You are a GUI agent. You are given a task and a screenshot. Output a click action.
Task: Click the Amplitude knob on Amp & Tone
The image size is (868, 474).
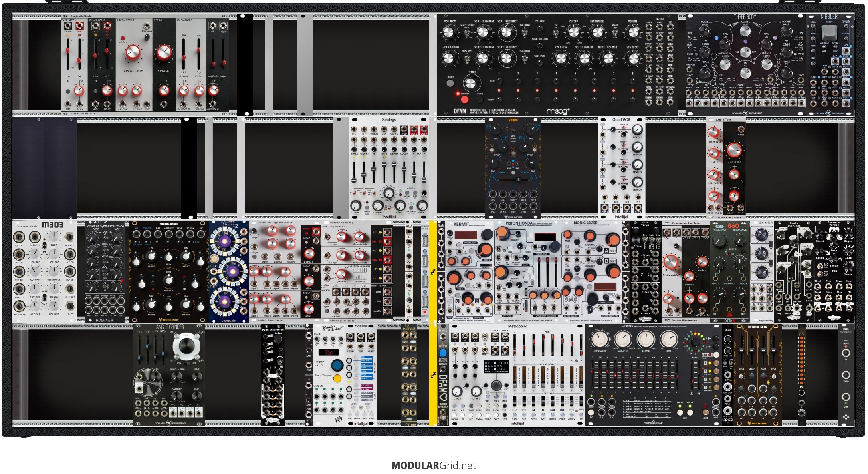pyautogui.click(x=734, y=150)
